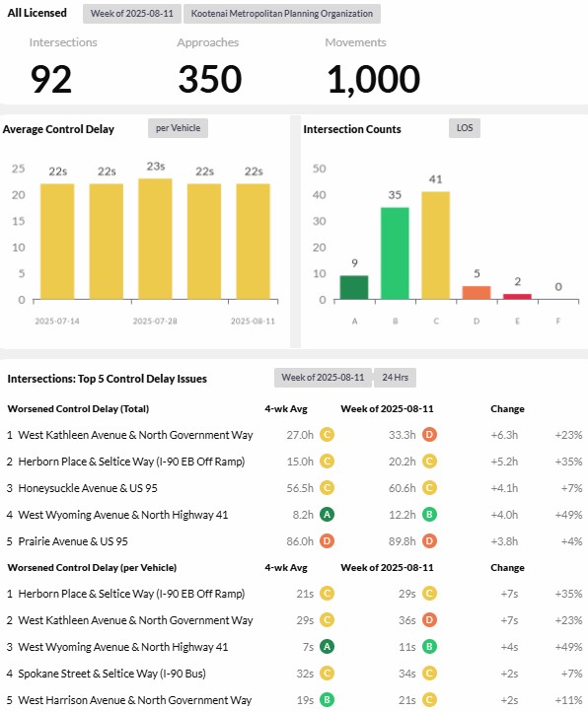588x712 pixels.
Task: Click the C badge next to 56.5h
Action: point(327,488)
